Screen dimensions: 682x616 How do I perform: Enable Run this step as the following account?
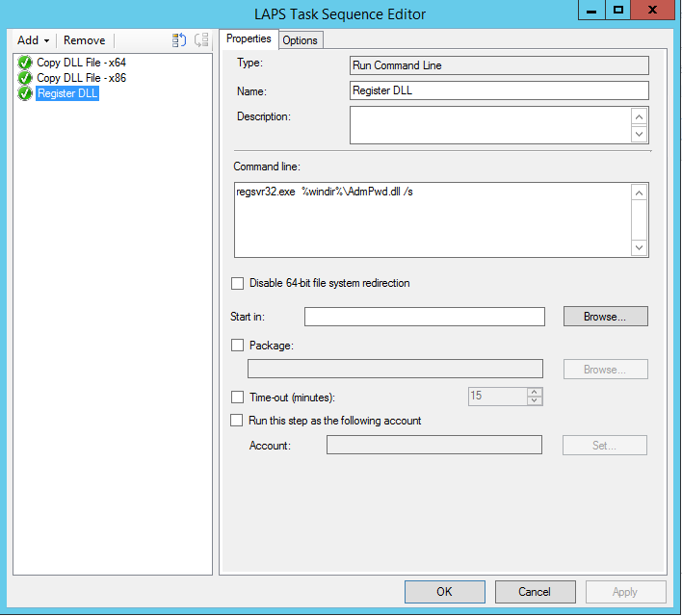237,421
